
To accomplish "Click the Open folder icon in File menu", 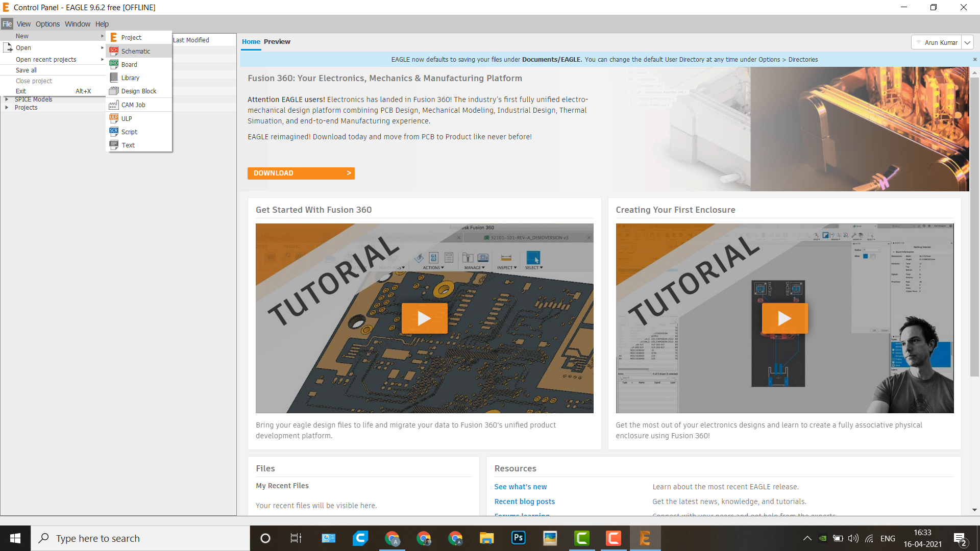I will (8, 47).
